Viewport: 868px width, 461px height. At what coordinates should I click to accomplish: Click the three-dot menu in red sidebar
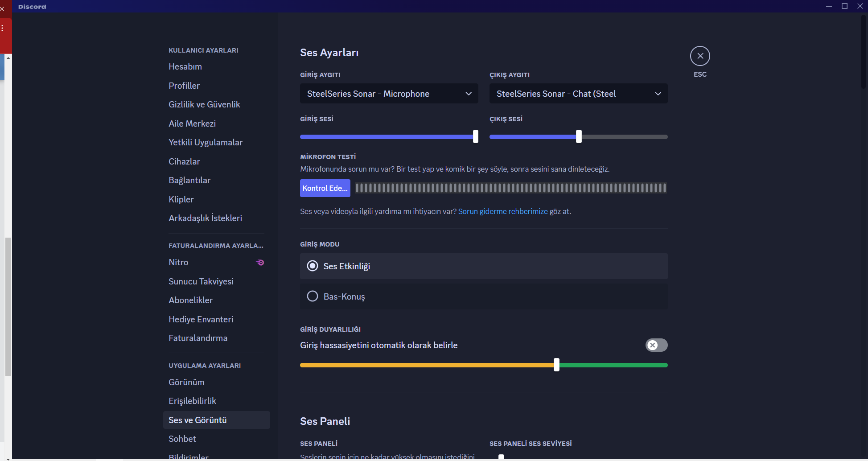coord(2,28)
